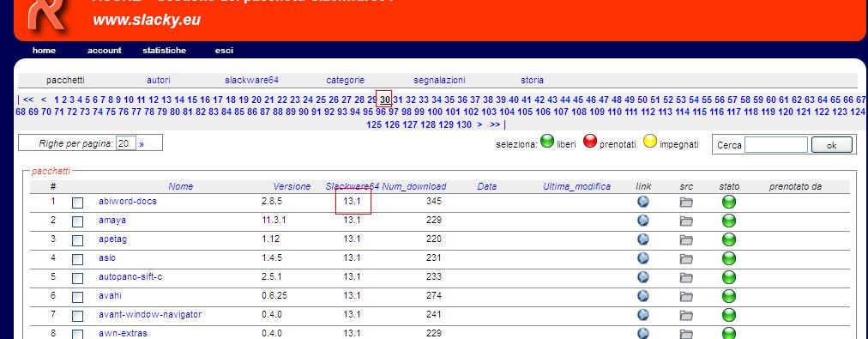Click the green stato icon for asio
Image resolution: width=868 pixels, height=339 pixels.
tap(729, 258)
